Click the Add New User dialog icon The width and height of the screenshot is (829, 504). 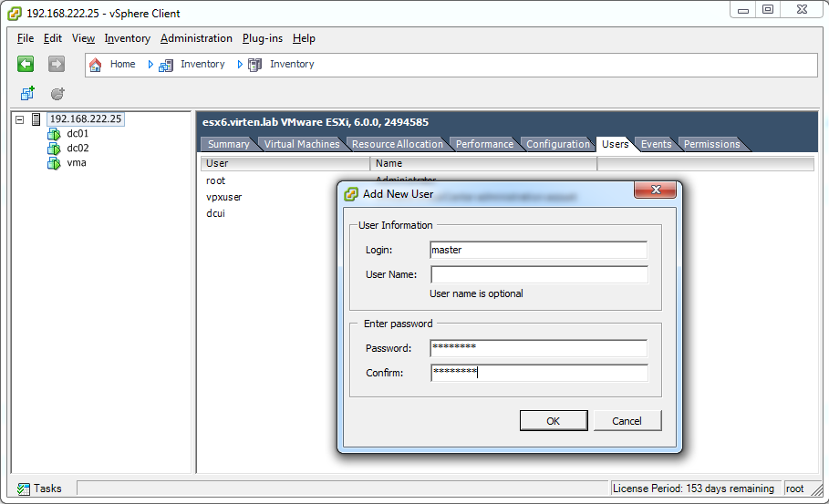351,194
